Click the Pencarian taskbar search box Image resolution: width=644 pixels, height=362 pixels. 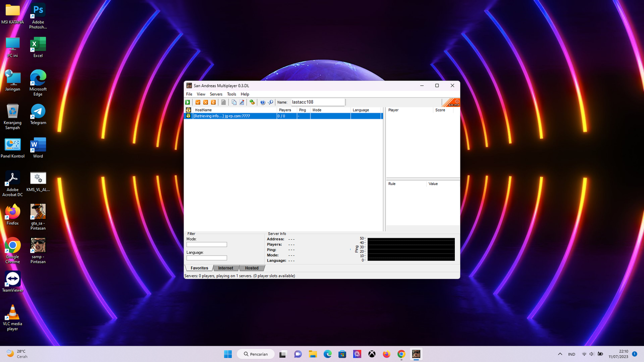(x=256, y=354)
